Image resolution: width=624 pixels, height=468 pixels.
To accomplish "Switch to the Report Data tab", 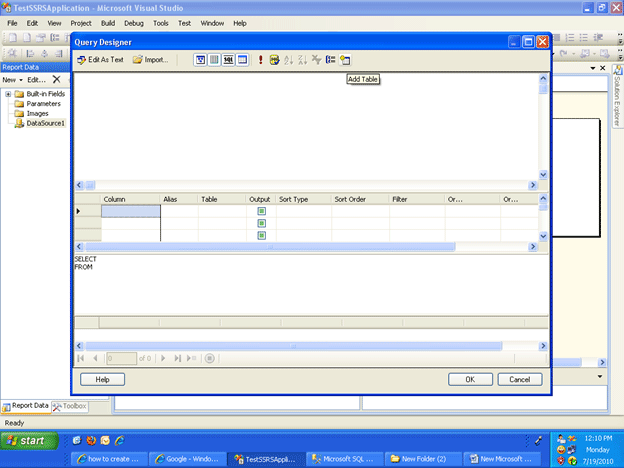I will point(26,406).
